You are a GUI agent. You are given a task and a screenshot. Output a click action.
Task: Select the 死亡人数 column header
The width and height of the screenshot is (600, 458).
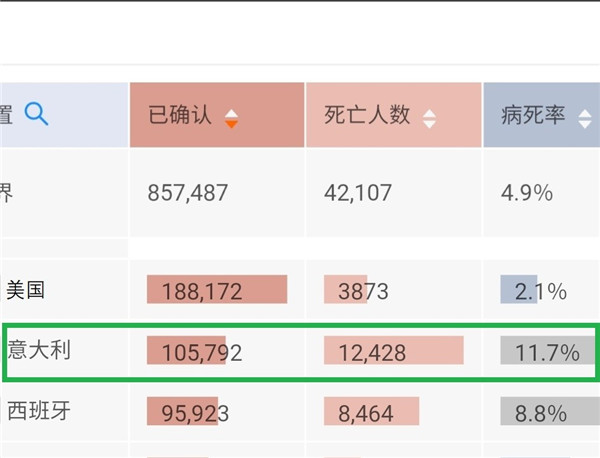[394, 115]
